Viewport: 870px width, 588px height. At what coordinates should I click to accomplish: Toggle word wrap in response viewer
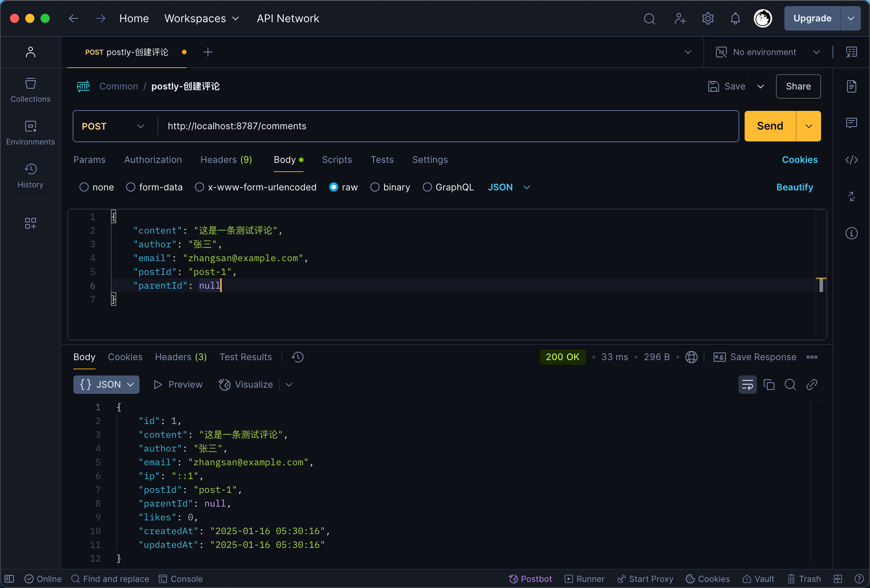point(747,385)
